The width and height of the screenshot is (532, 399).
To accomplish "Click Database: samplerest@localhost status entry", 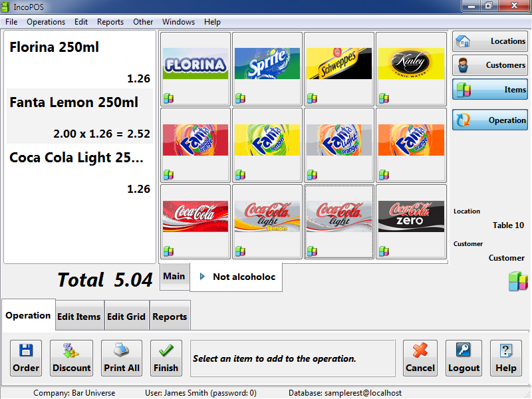I will tap(345, 393).
